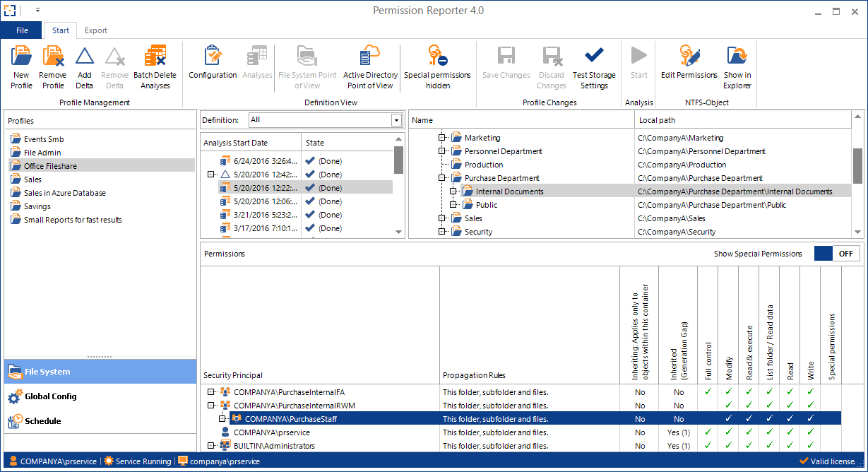Open Batch Delete Analyses
868x472 pixels.
coord(155,57)
